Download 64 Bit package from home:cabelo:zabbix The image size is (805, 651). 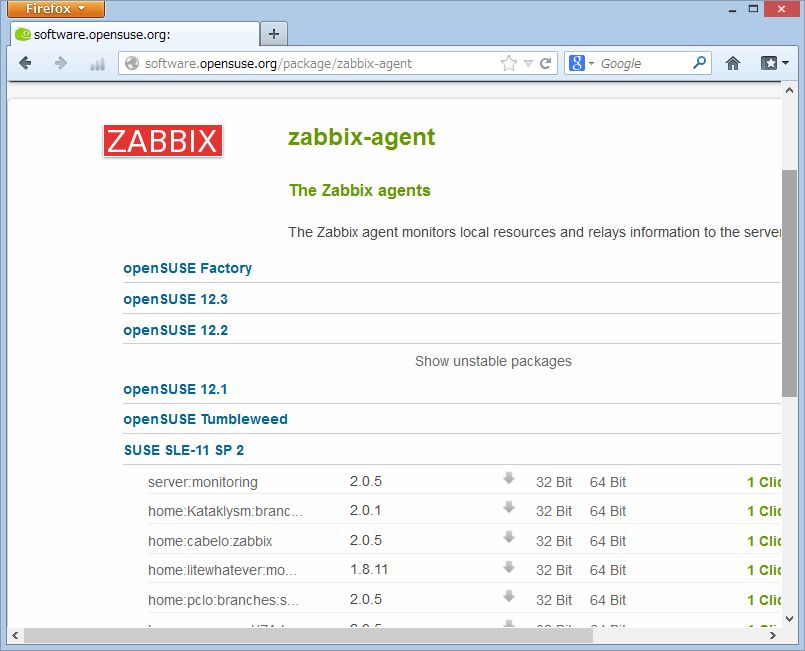click(x=608, y=541)
